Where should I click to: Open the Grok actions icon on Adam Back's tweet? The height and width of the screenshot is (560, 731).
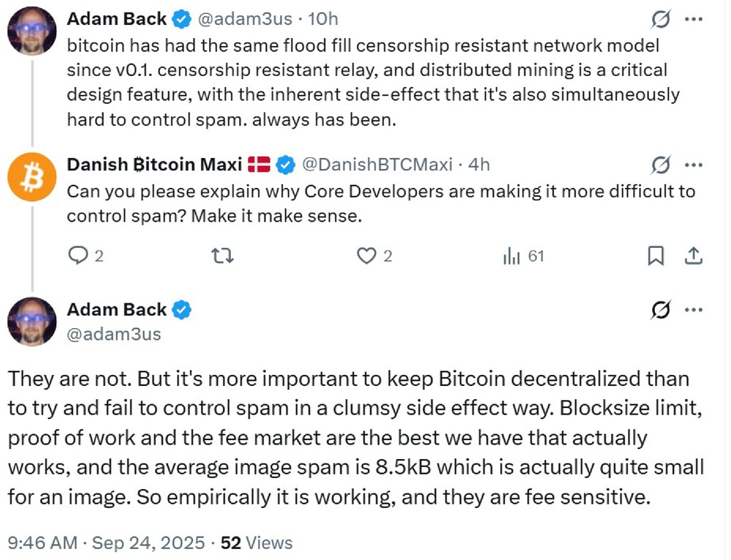point(662,20)
